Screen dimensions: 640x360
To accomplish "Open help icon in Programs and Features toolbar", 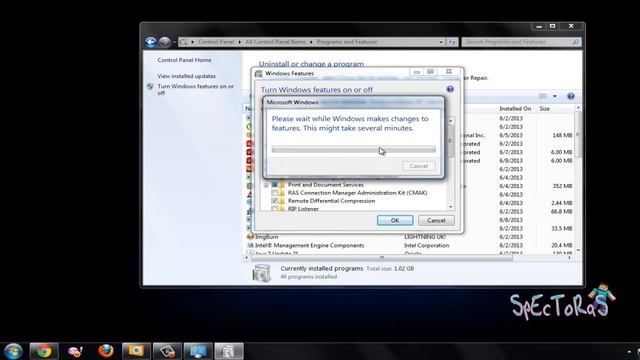I will coord(571,96).
